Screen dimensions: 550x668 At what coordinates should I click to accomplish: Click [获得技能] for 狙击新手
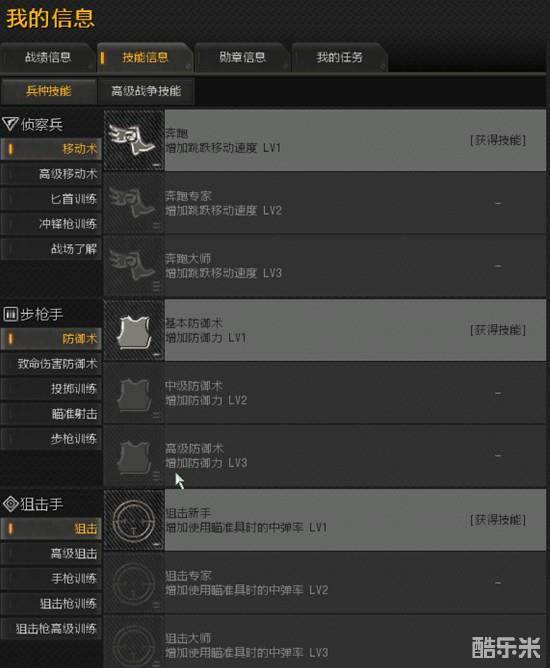(x=498, y=520)
